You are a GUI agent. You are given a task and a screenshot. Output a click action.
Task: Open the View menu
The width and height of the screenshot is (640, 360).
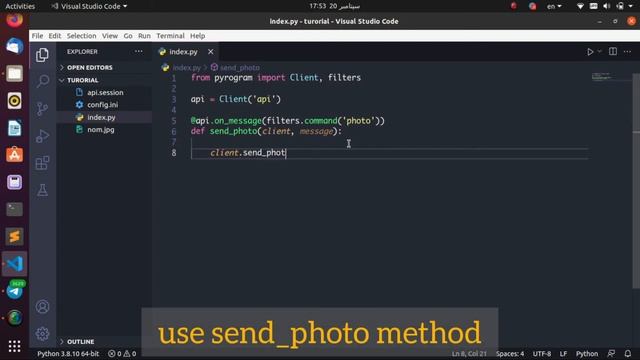click(x=110, y=36)
